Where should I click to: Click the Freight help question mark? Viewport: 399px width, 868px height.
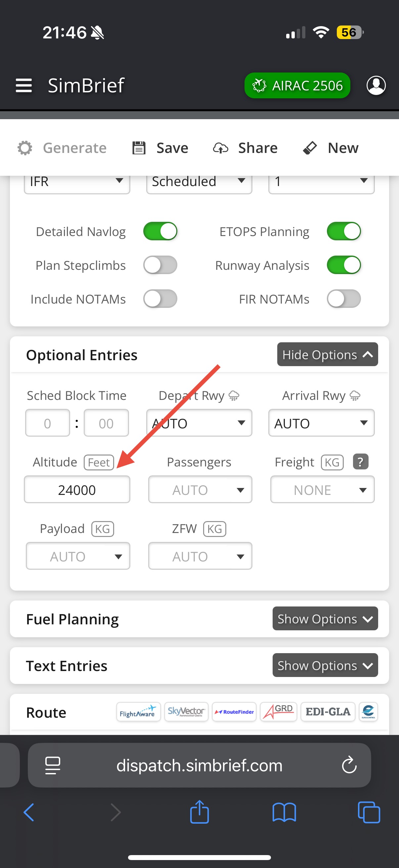[x=361, y=461]
